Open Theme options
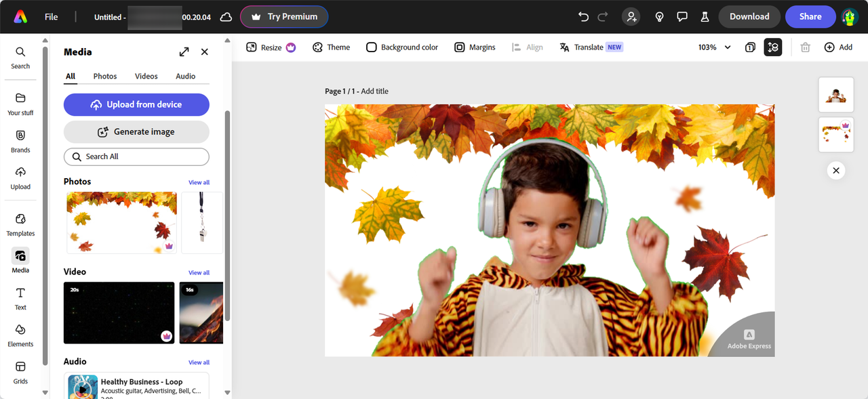This screenshot has width=868, height=399. click(331, 47)
